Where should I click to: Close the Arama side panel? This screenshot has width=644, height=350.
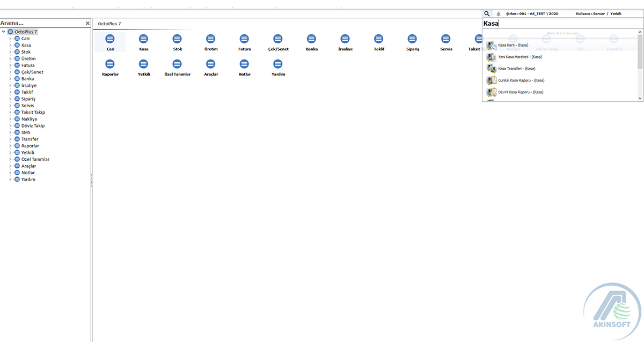click(x=87, y=24)
